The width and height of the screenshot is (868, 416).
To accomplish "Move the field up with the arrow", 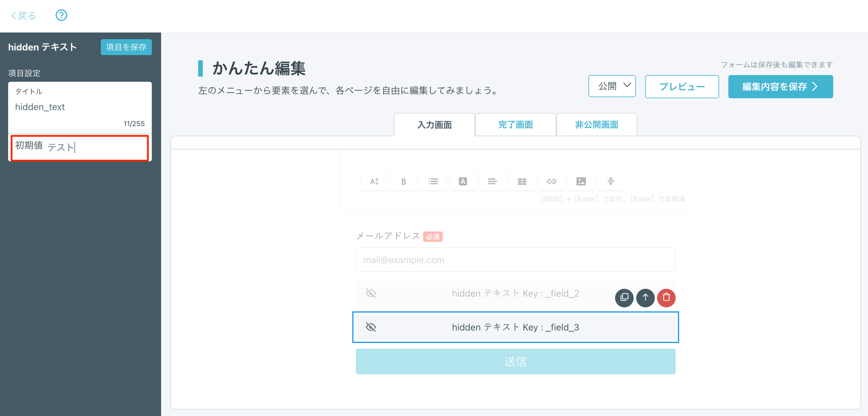I will [645, 297].
